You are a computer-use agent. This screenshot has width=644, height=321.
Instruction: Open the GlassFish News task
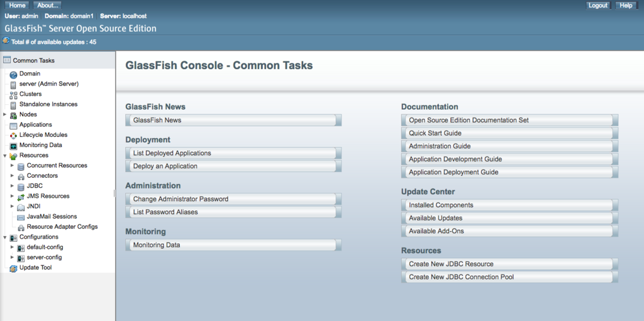point(233,120)
